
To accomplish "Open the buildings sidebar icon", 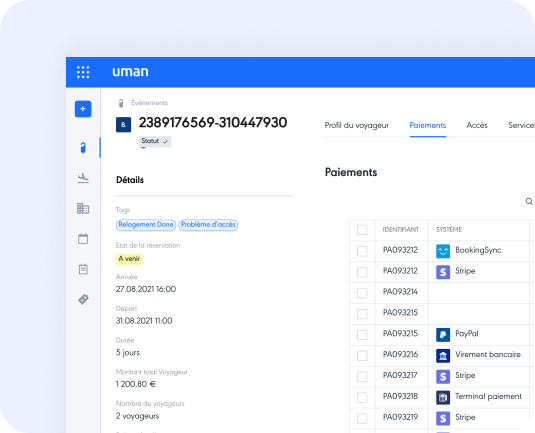I will coord(83,208).
